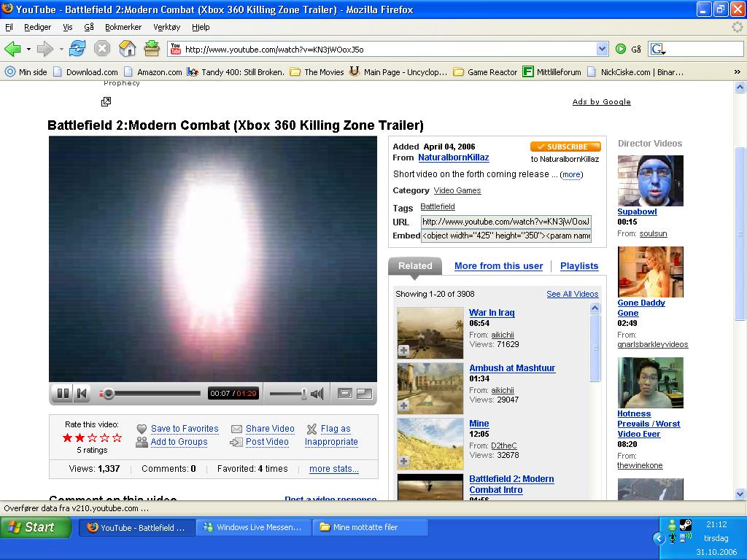Click the green Go arrow button
Viewport: 747px width, 560px height.
(620, 49)
